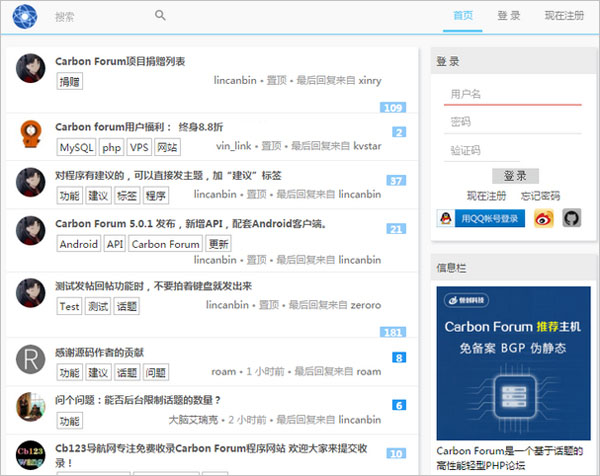This screenshot has width=600, height=476.
Task: Click the 2 reply count badge
Action: click(399, 132)
